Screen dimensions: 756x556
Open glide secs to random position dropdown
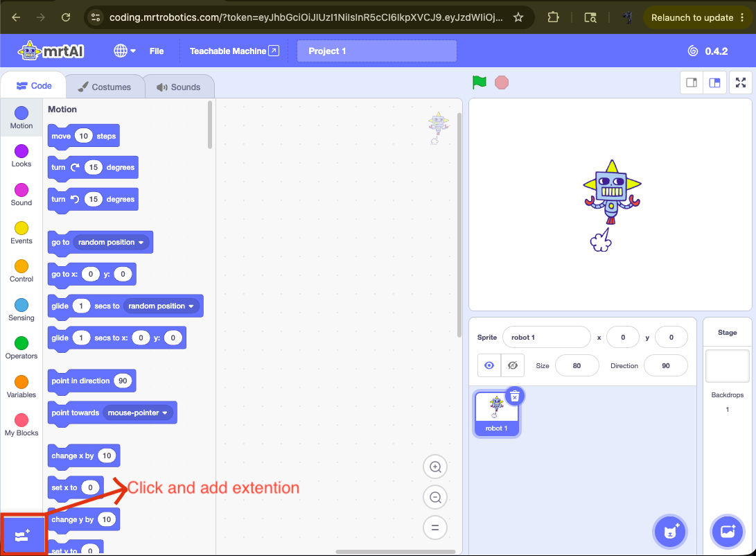point(161,306)
